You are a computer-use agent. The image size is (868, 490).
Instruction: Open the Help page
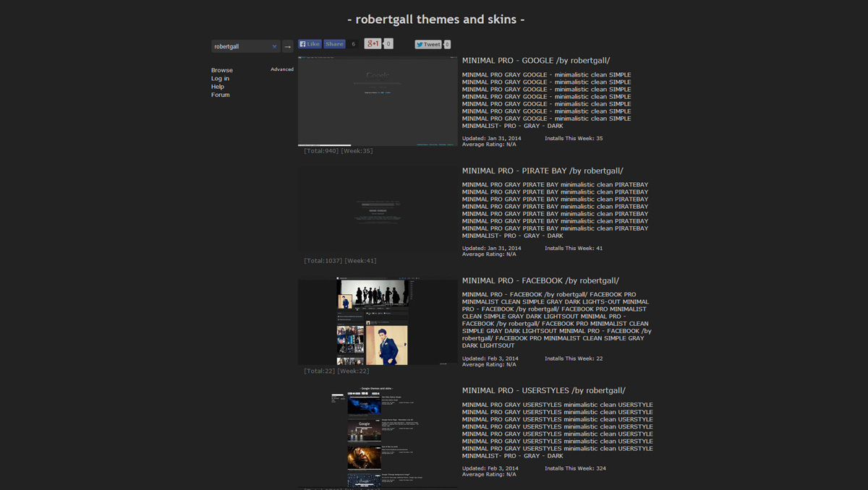(x=217, y=86)
